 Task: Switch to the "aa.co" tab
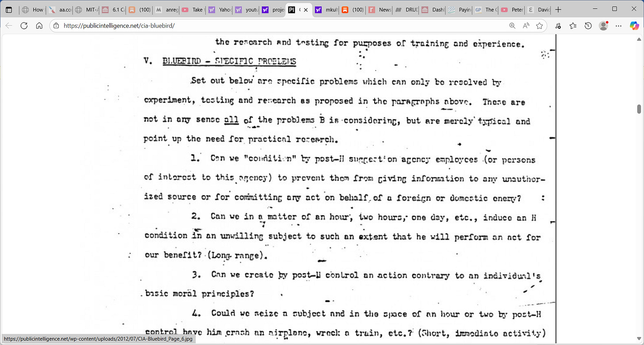(59, 9)
